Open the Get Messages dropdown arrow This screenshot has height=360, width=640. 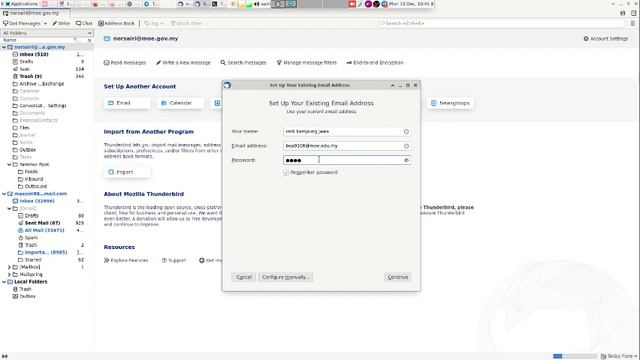[45, 23]
